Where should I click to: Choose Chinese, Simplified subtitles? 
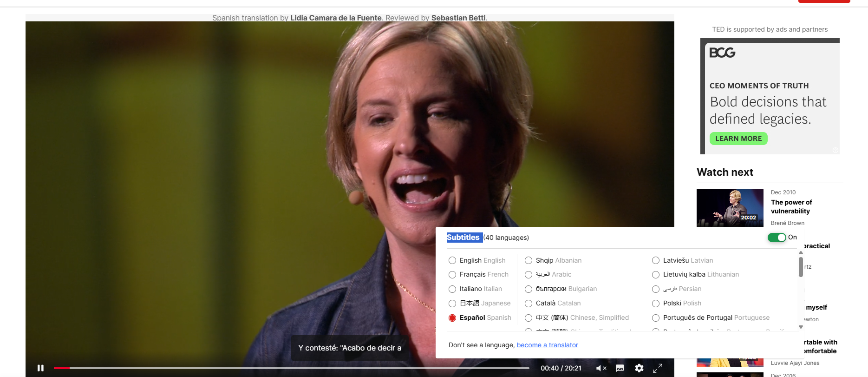point(529,318)
